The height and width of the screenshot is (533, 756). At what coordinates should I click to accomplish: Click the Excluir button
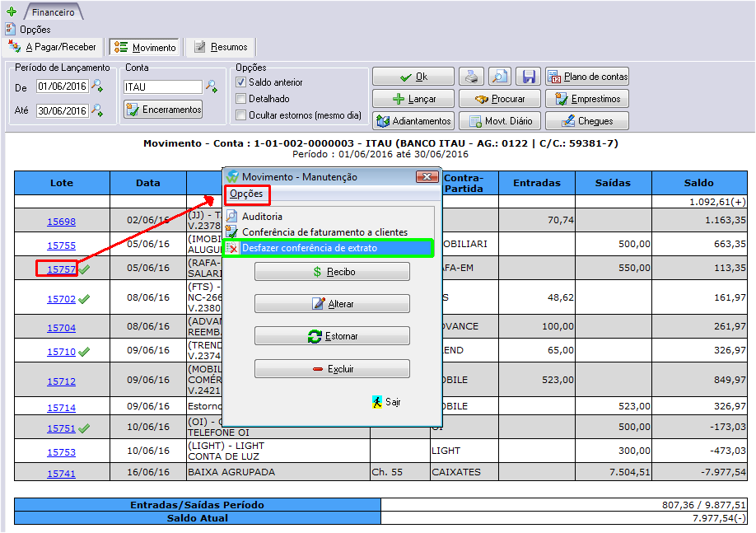click(x=332, y=369)
